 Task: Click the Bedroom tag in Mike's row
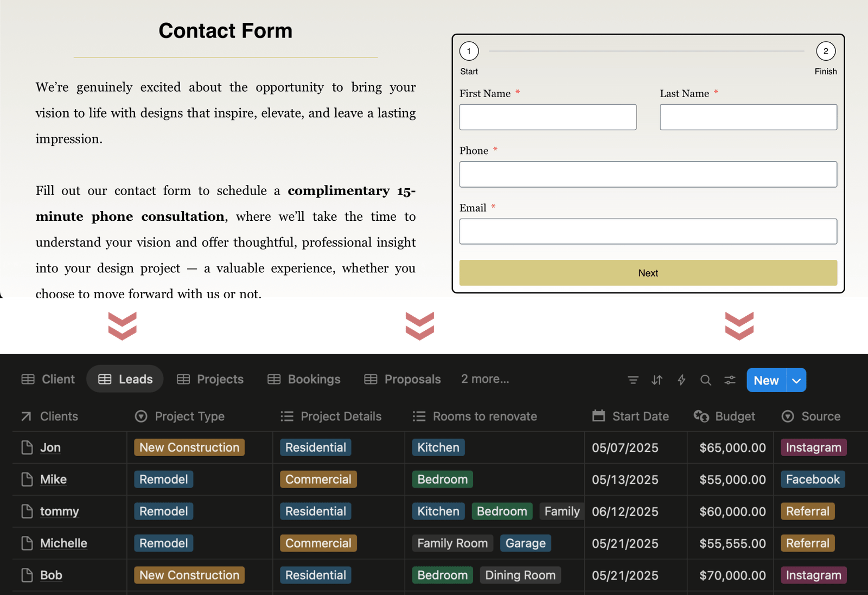[442, 479]
